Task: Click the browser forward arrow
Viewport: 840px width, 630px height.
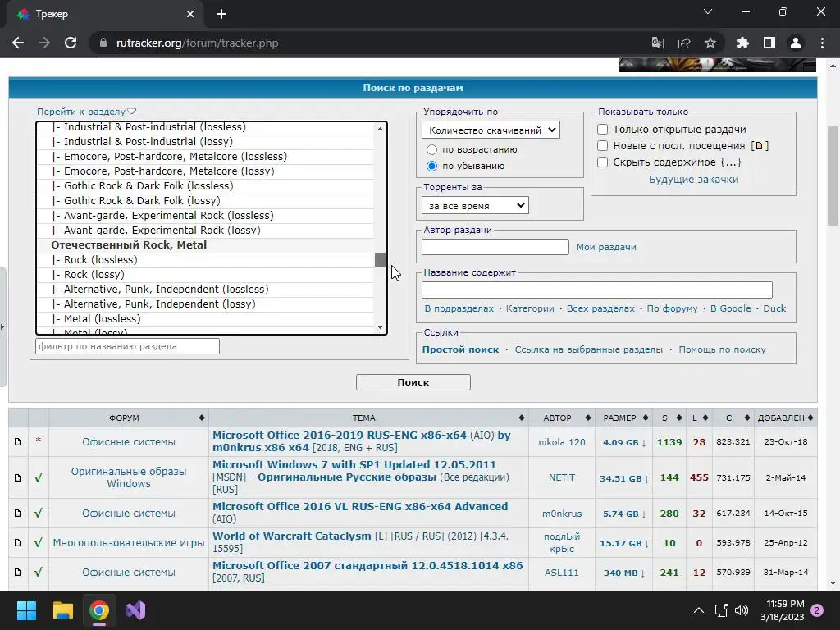Action: tap(44, 43)
